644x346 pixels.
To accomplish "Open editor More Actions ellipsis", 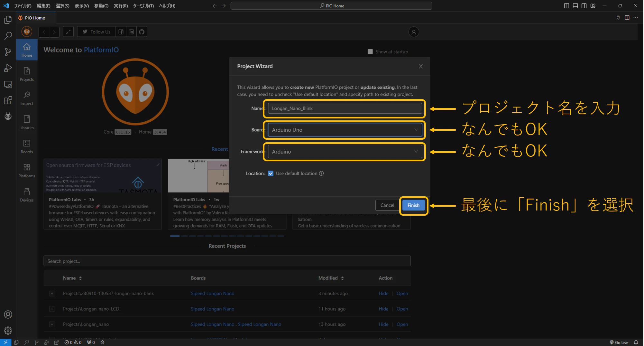I will [636, 18].
